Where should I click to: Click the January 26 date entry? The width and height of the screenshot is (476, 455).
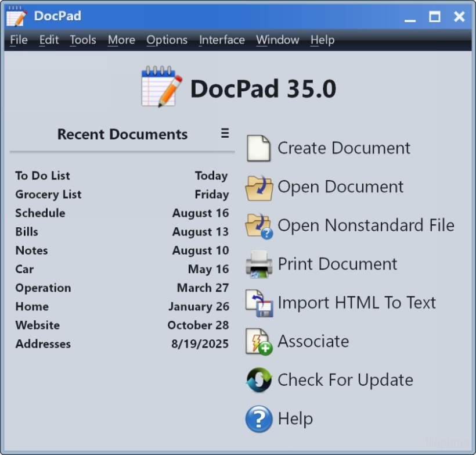[199, 306]
